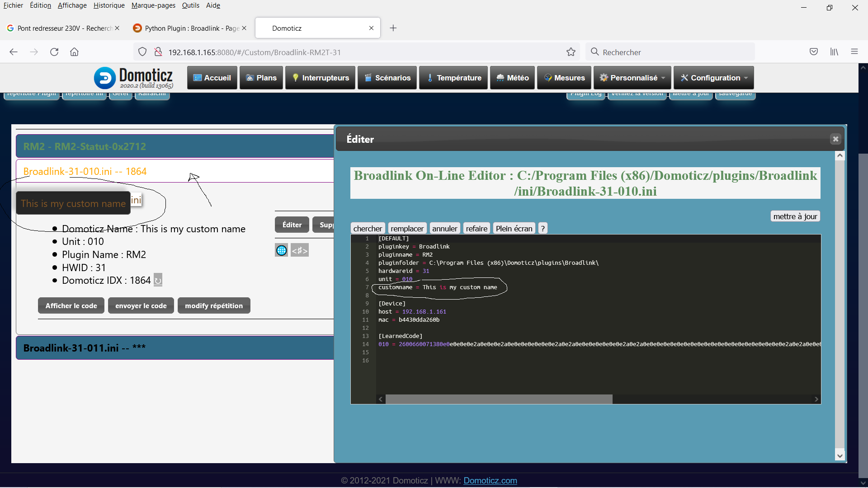The width and height of the screenshot is (868, 488).
Task: Open the Plans menu
Action: click(261, 78)
